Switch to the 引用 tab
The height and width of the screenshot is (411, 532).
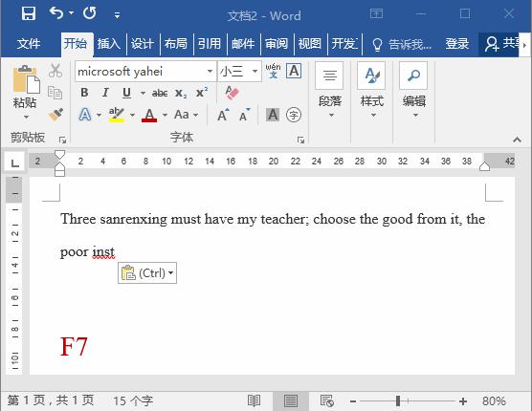click(x=210, y=44)
